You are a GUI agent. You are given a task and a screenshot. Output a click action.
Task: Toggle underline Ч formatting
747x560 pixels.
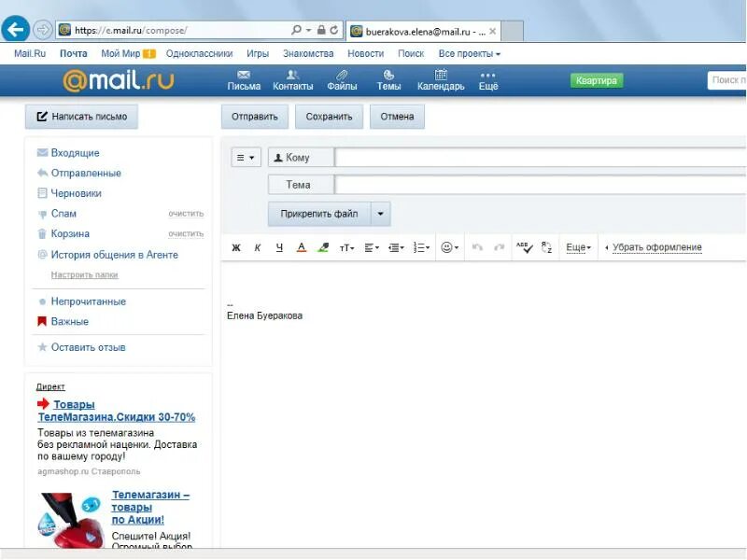(279, 247)
